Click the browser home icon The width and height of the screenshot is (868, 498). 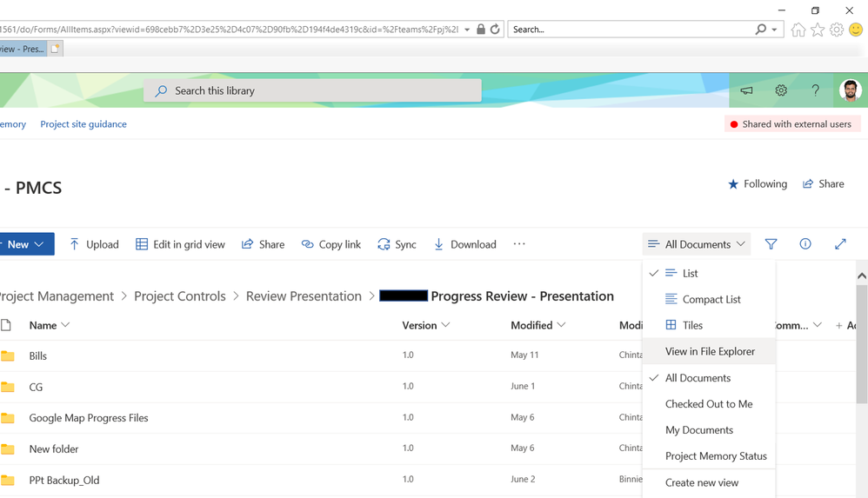[798, 30]
